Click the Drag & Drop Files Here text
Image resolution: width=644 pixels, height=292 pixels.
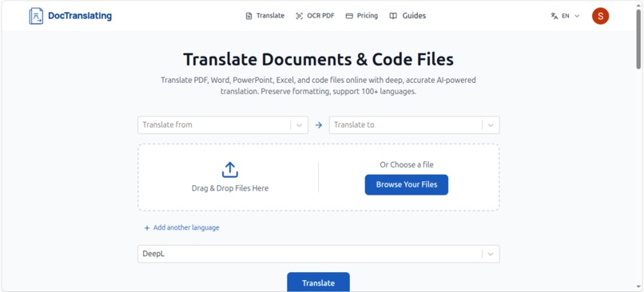(230, 188)
